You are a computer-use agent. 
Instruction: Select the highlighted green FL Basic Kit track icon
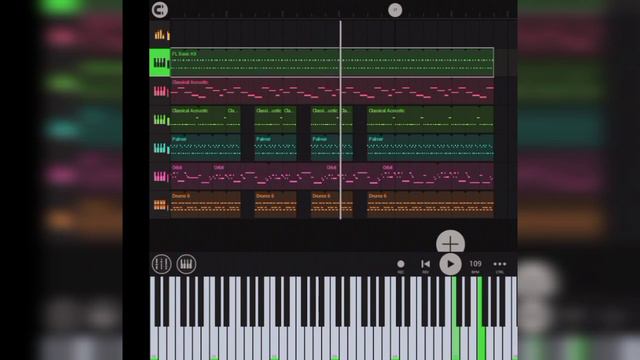pyautogui.click(x=160, y=62)
